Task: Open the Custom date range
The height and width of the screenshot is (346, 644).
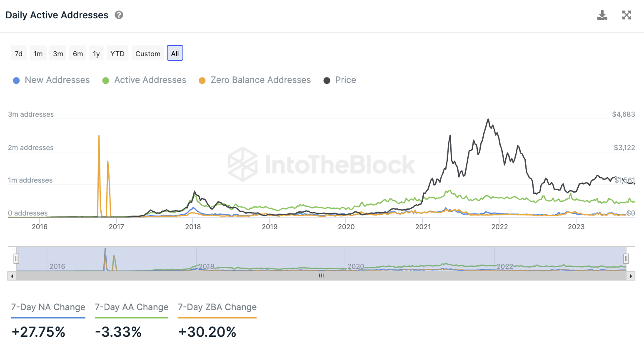Action: (x=148, y=53)
